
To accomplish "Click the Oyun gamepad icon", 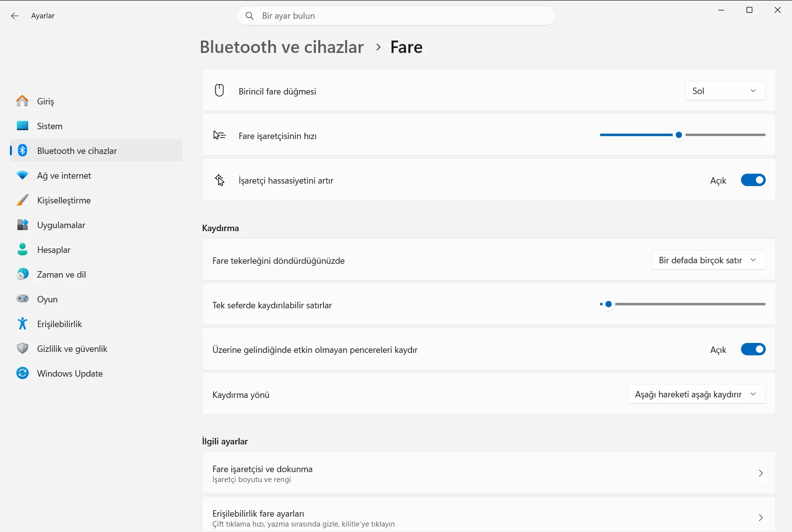I will pyautogui.click(x=22, y=299).
